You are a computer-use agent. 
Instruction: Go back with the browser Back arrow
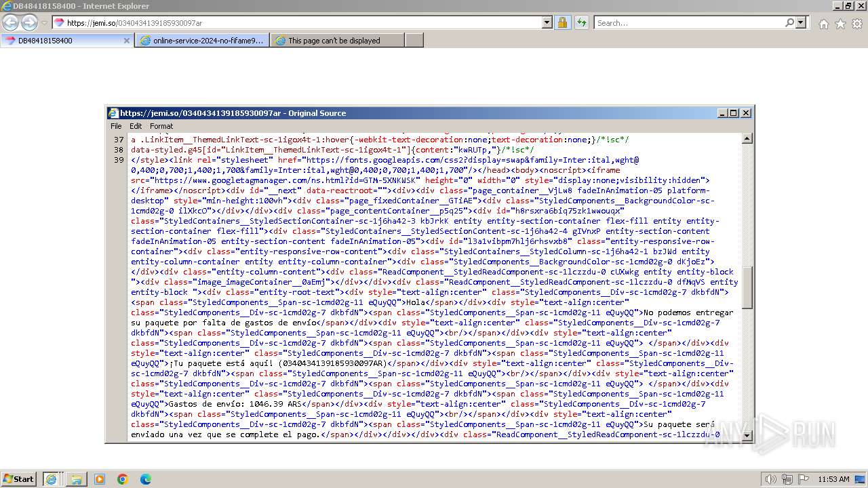(x=10, y=22)
